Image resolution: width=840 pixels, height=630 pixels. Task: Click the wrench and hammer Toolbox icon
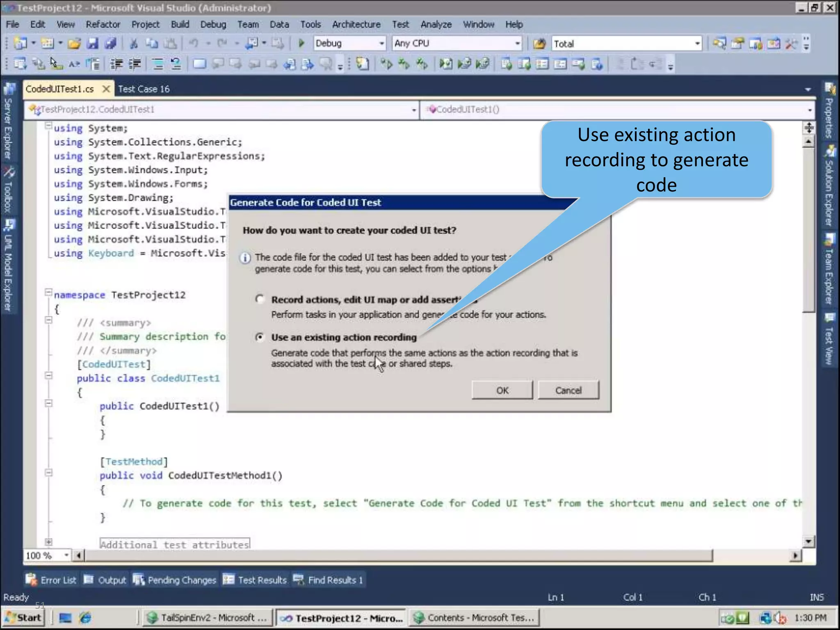pyautogui.click(x=792, y=43)
